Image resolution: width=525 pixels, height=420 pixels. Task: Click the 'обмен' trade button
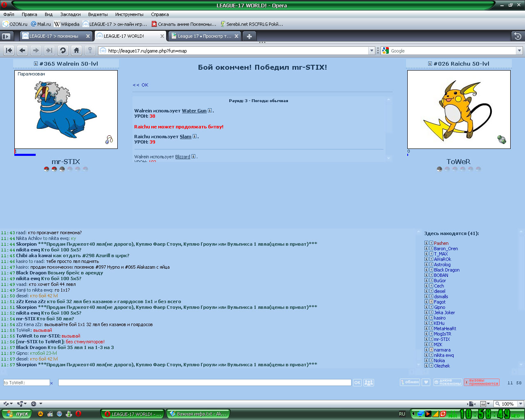410,382
